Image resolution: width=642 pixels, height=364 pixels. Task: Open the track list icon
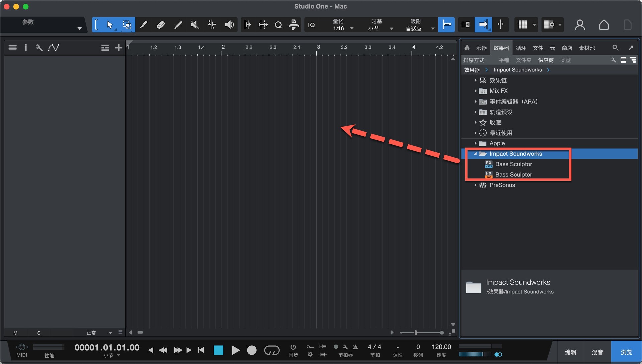[x=13, y=48]
